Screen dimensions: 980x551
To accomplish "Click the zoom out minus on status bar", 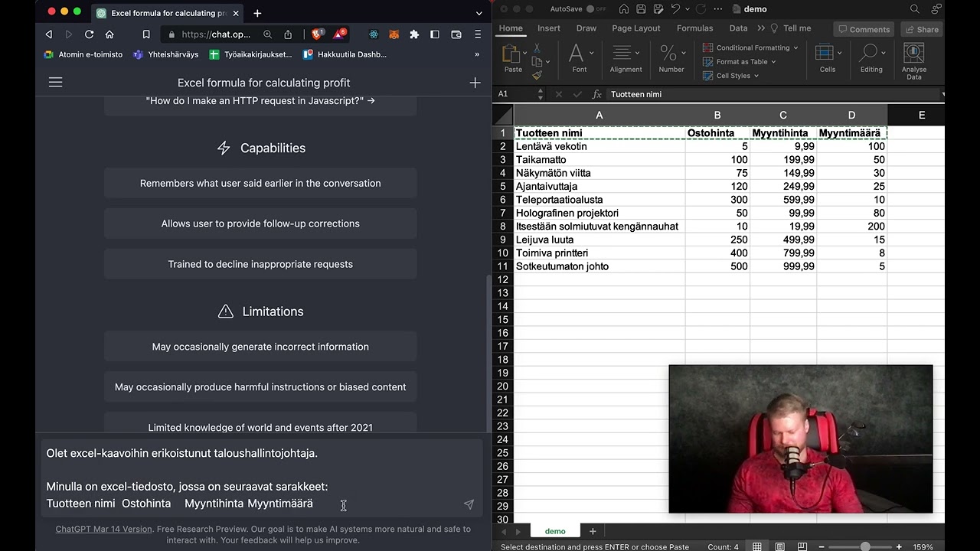I will (821, 546).
